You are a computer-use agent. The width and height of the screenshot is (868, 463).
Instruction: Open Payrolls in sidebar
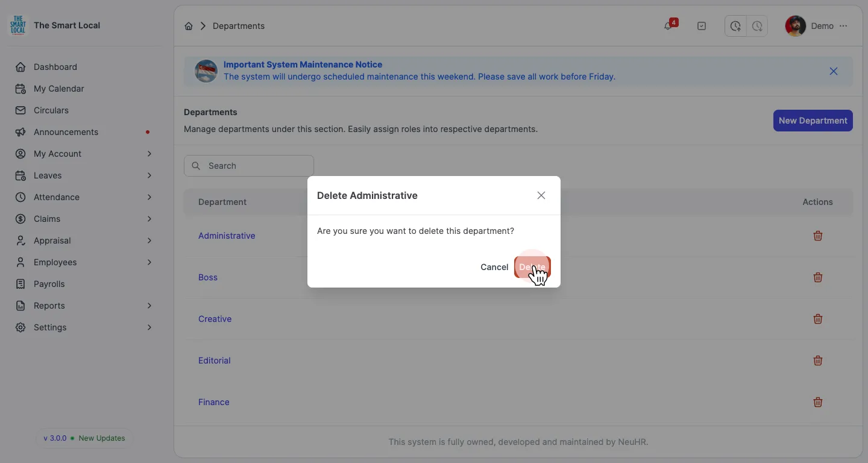pos(83,284)
